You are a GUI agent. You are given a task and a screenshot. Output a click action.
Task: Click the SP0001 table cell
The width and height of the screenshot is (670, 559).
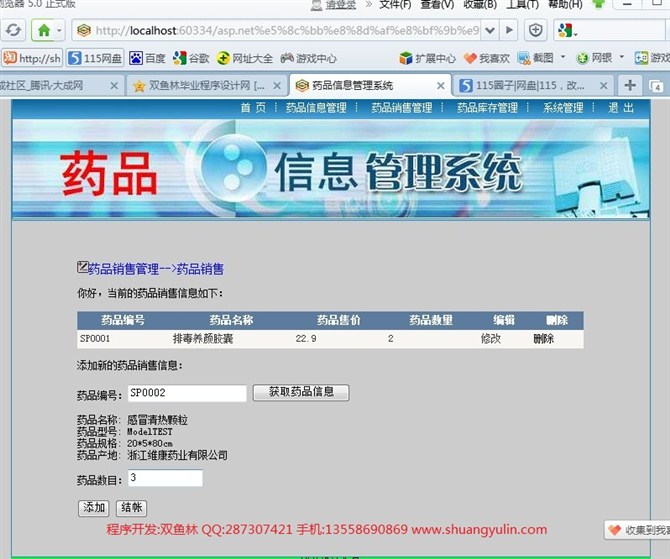click(x=95, y=339)
